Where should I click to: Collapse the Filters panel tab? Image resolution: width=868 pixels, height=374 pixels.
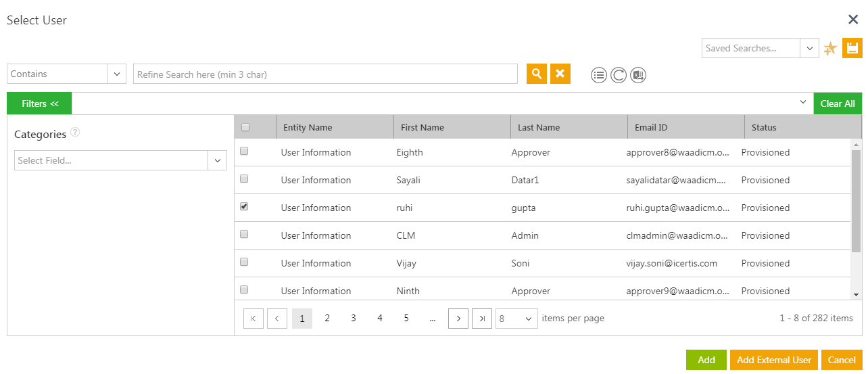click(40, 103)
